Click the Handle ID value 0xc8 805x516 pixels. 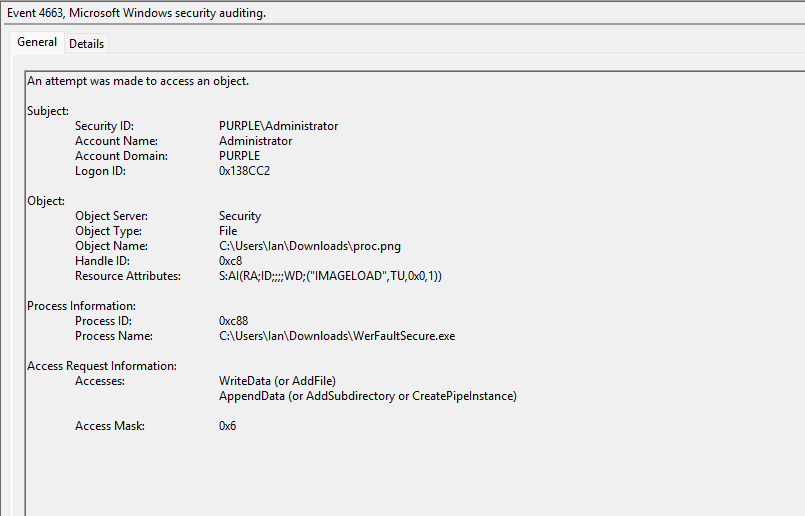(230, 261)
